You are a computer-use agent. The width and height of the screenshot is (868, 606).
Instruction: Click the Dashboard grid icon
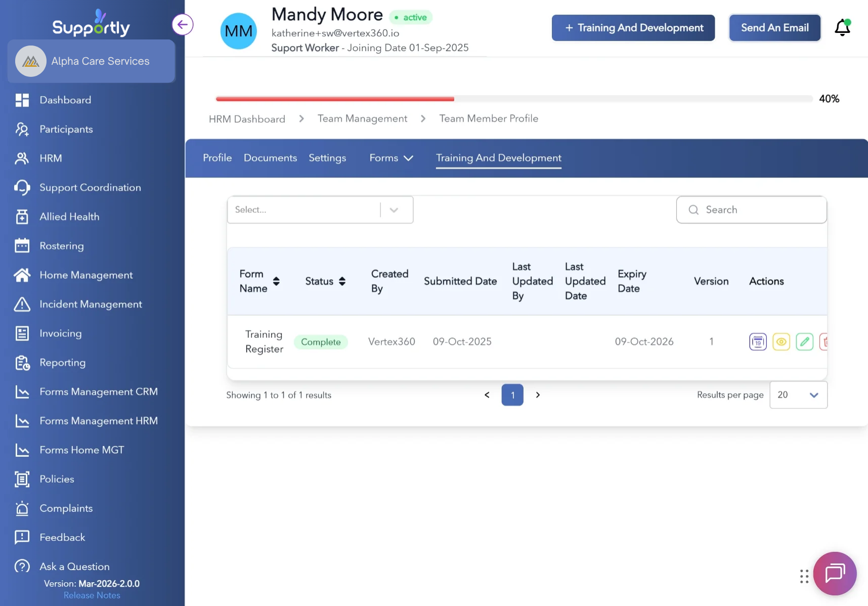[22, 100]
